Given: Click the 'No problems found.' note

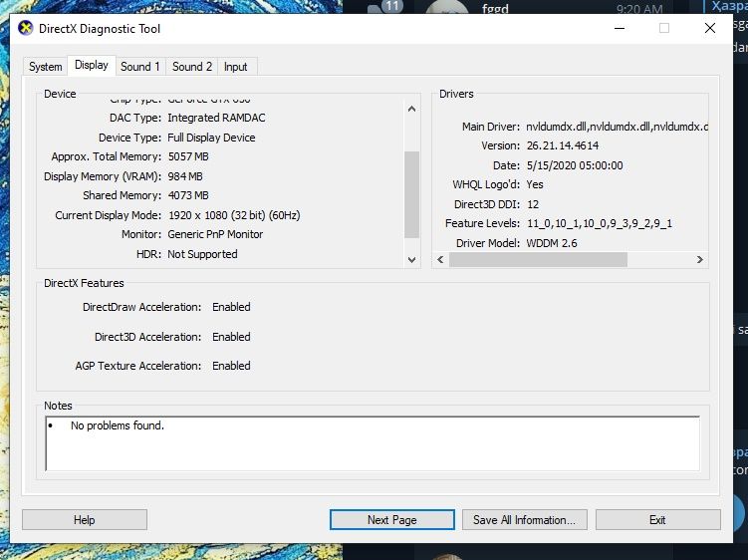Looking at the screenshot, I should [118, 425].
